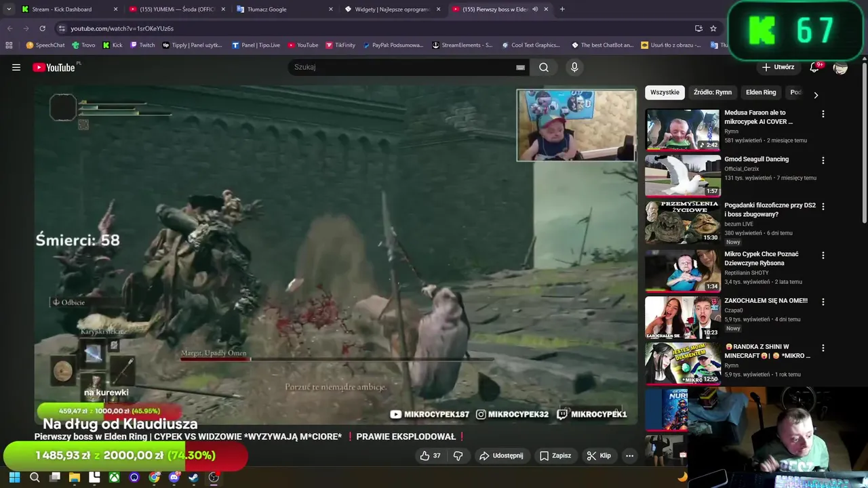The width and height of the screenshot is (868, 488).
Task: Open Windows taskbar search
Action: 35,477
